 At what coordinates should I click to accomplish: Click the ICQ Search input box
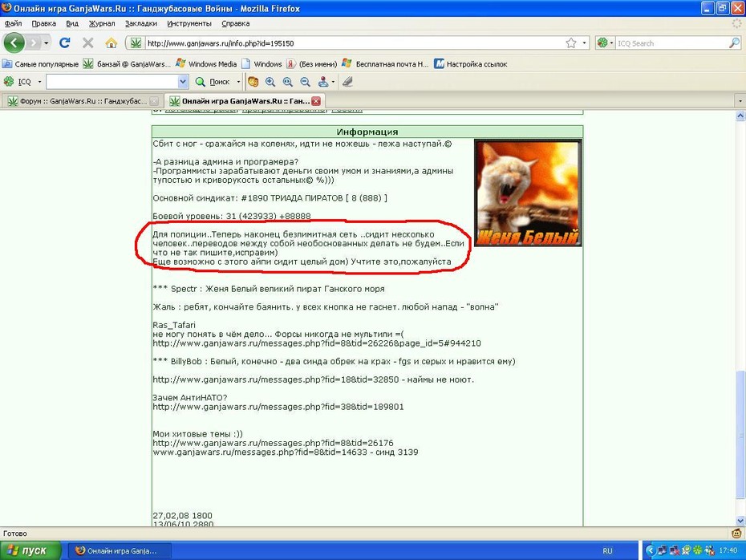coord(671,43)
